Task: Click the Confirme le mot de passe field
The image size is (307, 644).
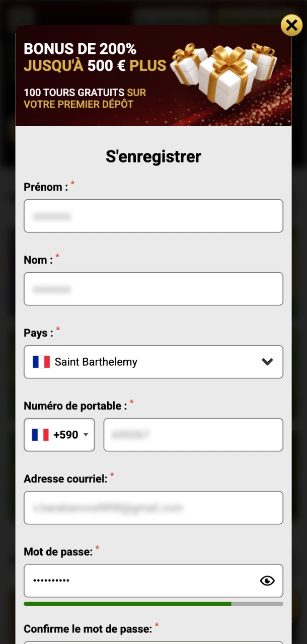Action: [153, 641]
